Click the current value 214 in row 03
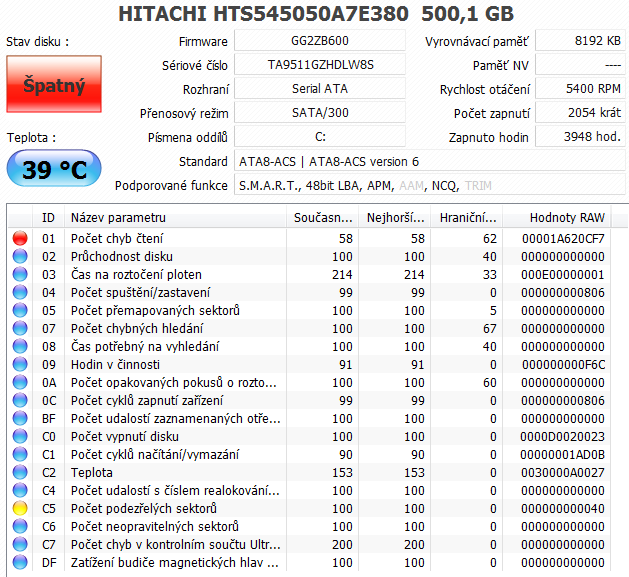The image size is (629, 577). (342, 274)
